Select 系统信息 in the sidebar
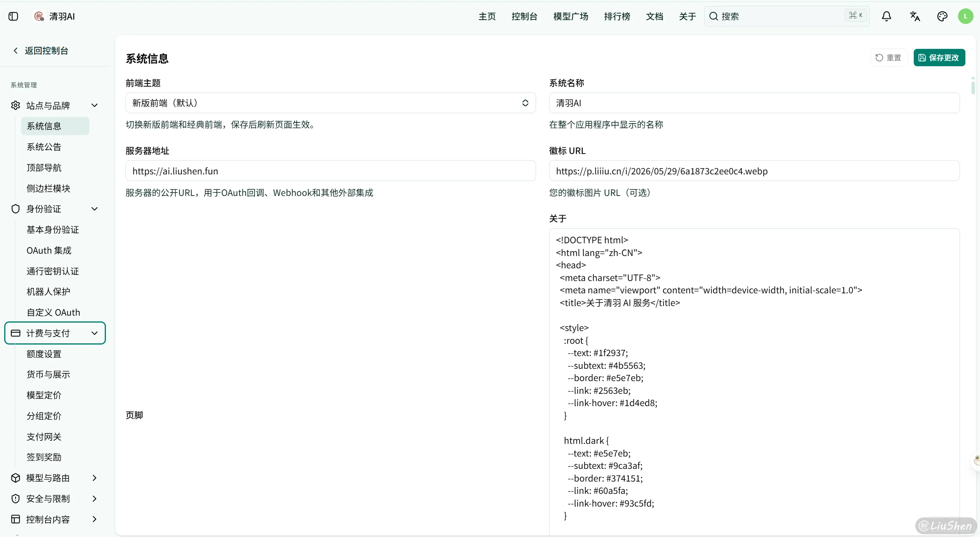Viewport: 980px width, 537px height. coord(55,126)
